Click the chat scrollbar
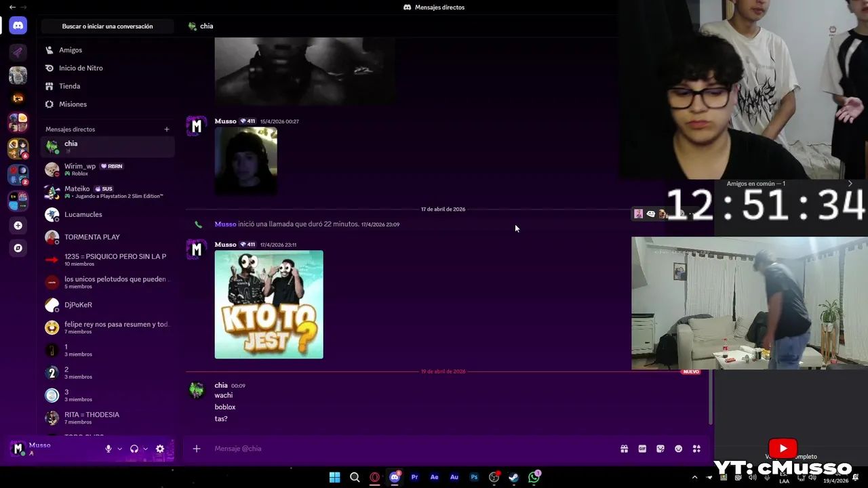The image size is (868, 488). click(711, 399)
